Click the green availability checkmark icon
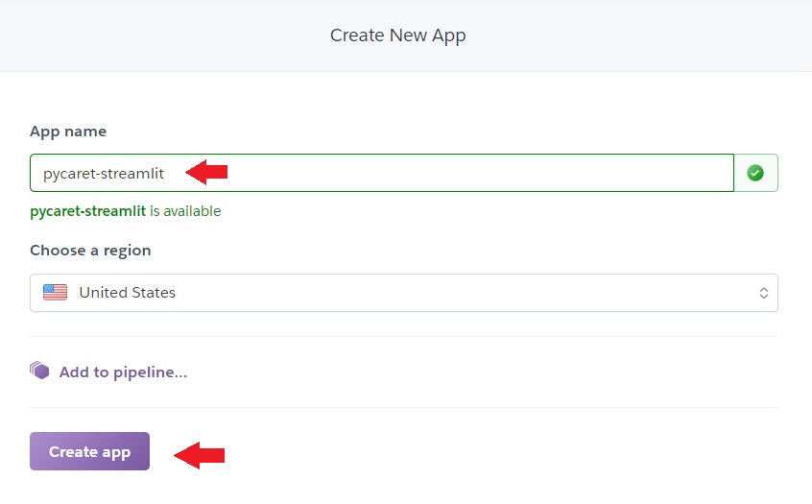 755,173
